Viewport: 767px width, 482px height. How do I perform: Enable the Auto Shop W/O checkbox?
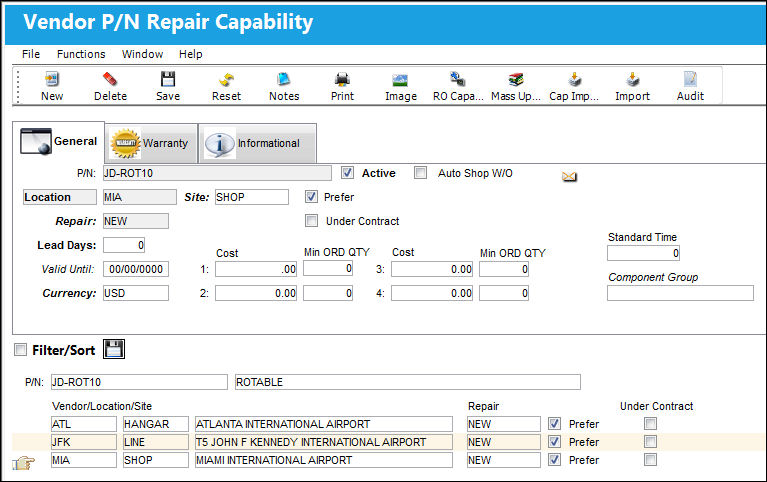(420, 172)
